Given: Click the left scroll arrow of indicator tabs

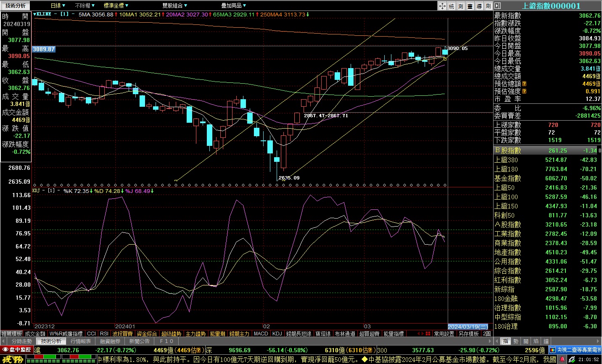Looking at the screenshot, I should tap(419, 334).
